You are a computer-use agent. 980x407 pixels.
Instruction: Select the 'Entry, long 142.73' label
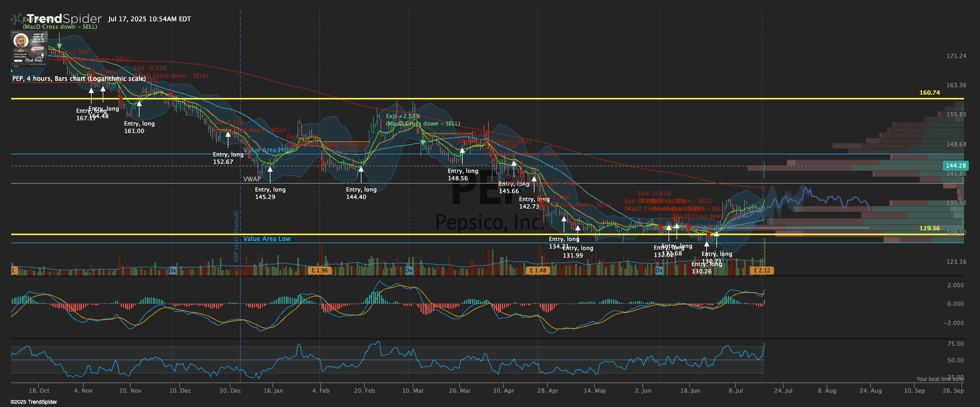pos(534,203)
